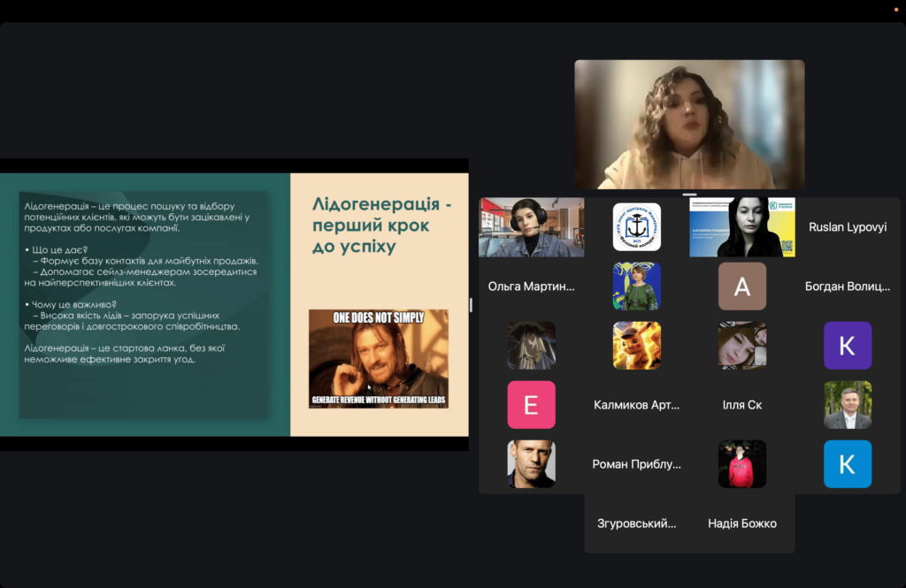Click the Detective Pikachu avatar
The image size is (906, 588).
tap(637, 346)
